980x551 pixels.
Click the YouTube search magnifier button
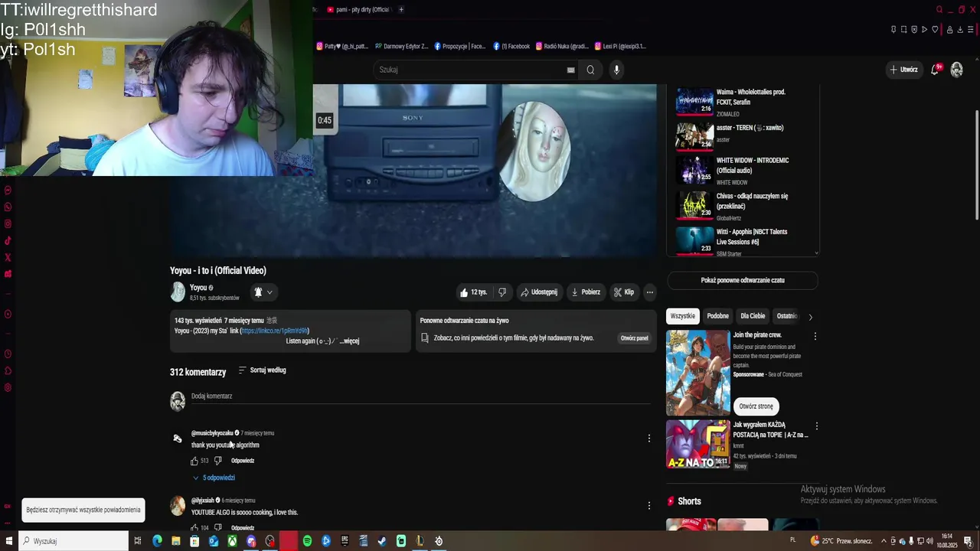[590, 70]
